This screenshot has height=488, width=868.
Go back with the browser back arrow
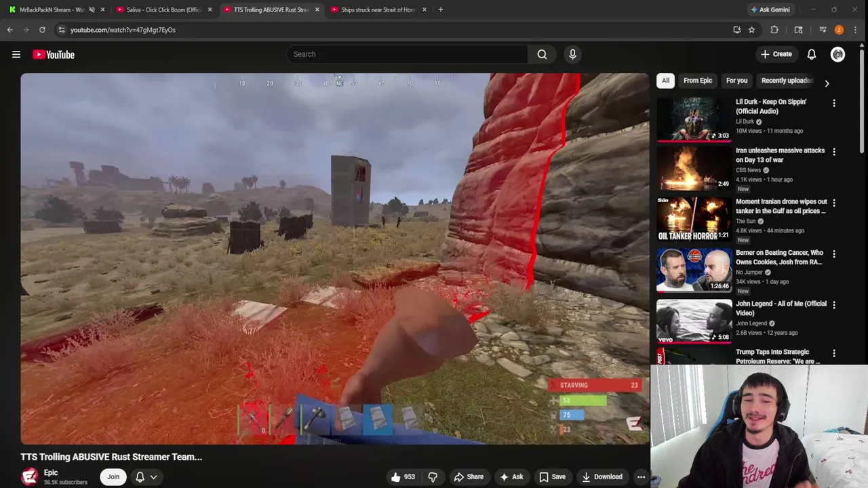pos(9,30)
